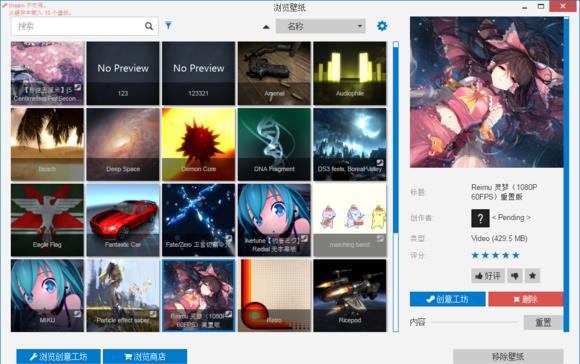Select the Retro wallpaper thumbnail

(274, 296)
